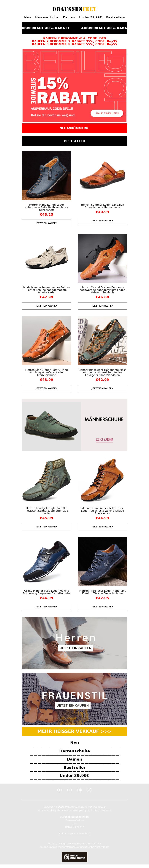Shop the €43.25 blue leather shoe button
The image size is (149, 868).
(x=47, y=223)
